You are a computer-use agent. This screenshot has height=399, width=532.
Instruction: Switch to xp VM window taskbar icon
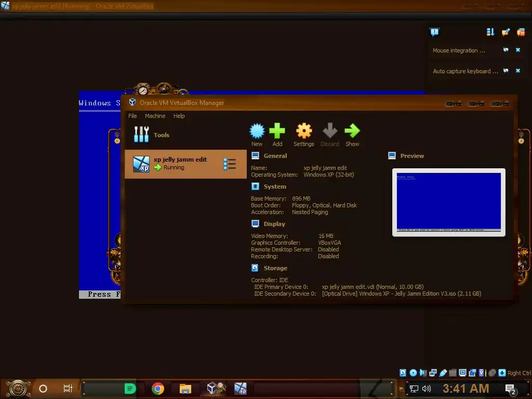(241, 389)
